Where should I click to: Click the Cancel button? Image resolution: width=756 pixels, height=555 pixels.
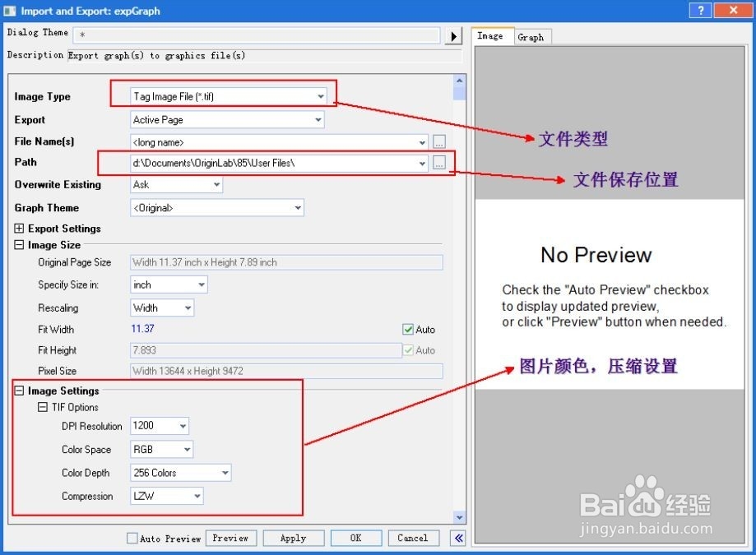point(413,538)
